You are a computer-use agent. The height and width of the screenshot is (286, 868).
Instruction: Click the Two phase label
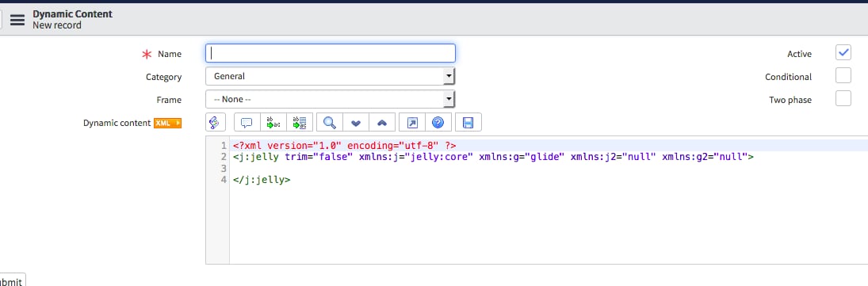click(790, 100)
